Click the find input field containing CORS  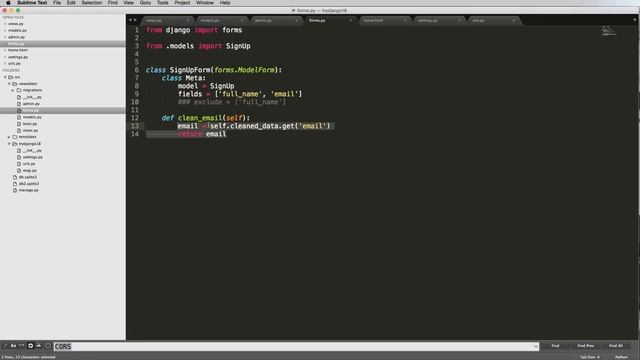tap(296, 347)
